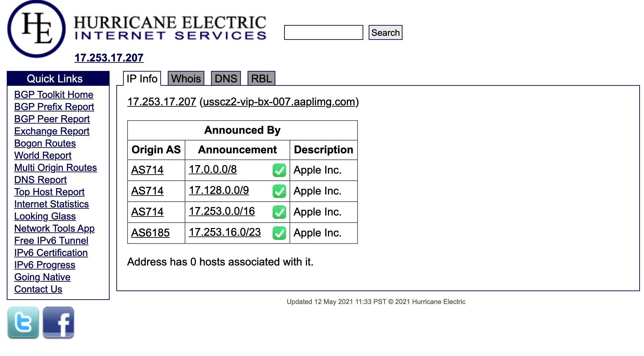Open the RBL tab
644x356 pixels.
coord(261,79)
